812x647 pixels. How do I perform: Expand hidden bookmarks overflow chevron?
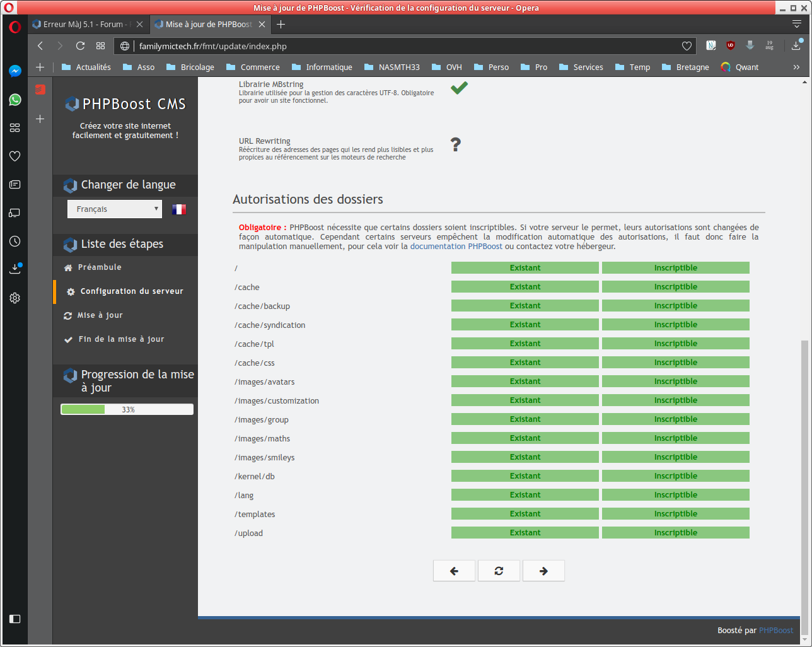796,67
